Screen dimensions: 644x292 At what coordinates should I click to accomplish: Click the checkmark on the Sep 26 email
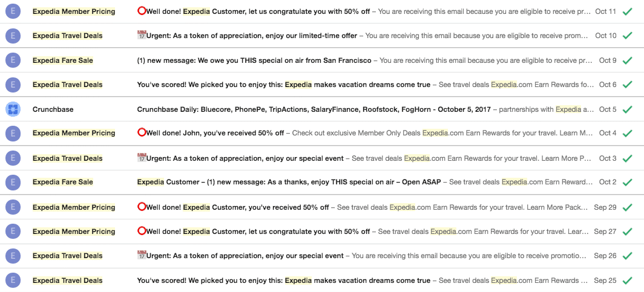point(627,256)
